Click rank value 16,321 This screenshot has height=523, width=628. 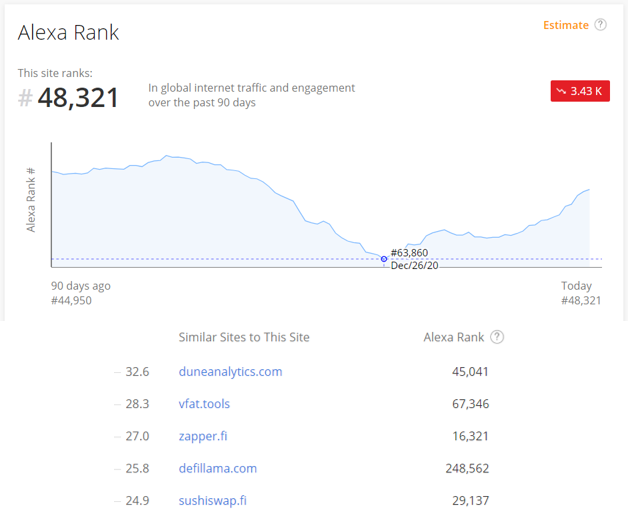(470, 436)
